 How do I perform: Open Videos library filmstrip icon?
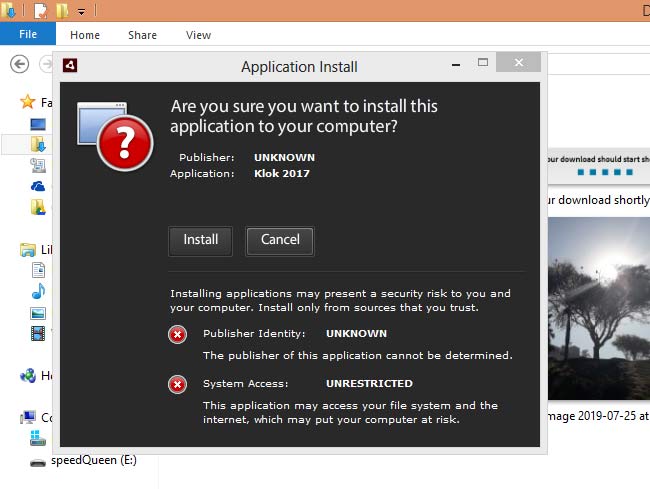[x=38, y=333]
